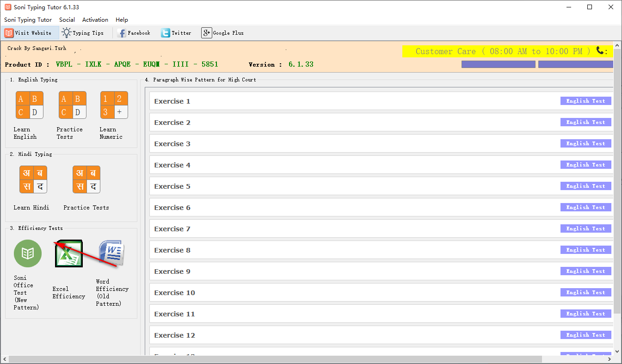Close the Soni Typing Tutor window
This screenshot has width=622, height=364.
coord(611,7)
